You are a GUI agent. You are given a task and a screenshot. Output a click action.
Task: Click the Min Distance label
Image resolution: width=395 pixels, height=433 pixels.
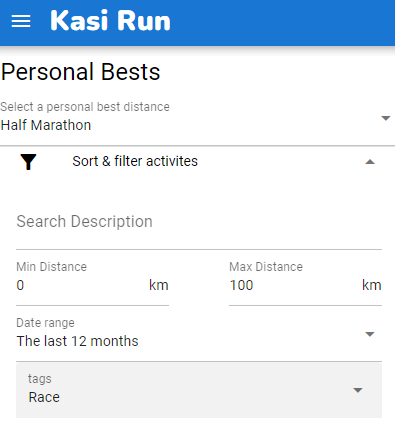click(51, 267)
